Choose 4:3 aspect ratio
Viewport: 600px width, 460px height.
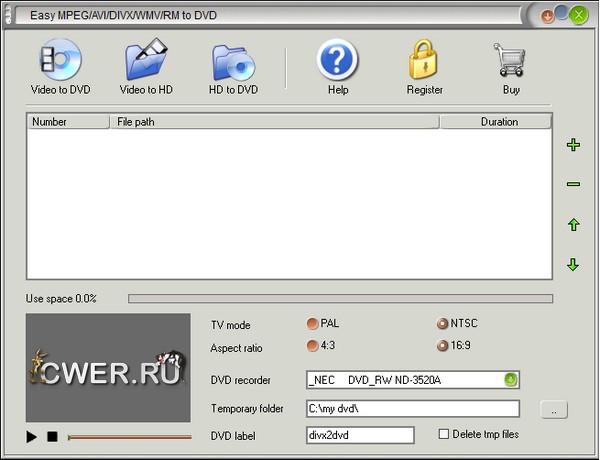coord(313,346)
